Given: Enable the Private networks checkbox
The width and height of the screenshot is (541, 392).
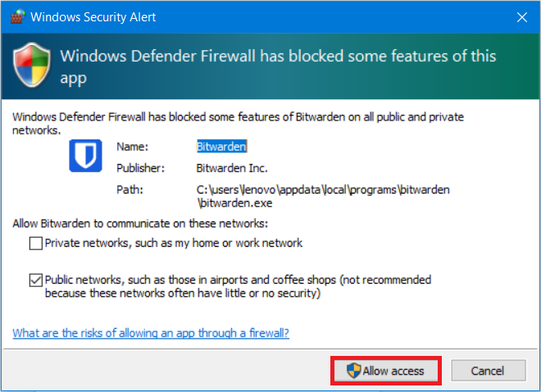Looking at the screenshot, I should tap(35, 244).
